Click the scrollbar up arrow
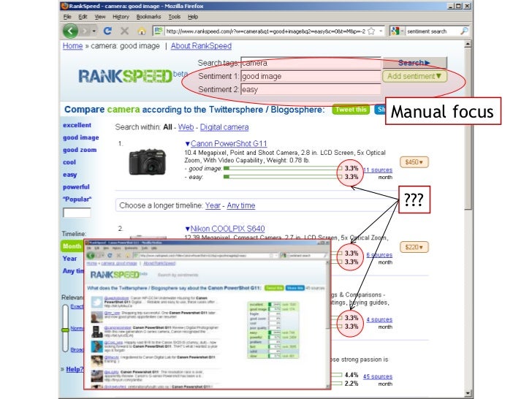 pyautogui.click(x=468, y=44)
